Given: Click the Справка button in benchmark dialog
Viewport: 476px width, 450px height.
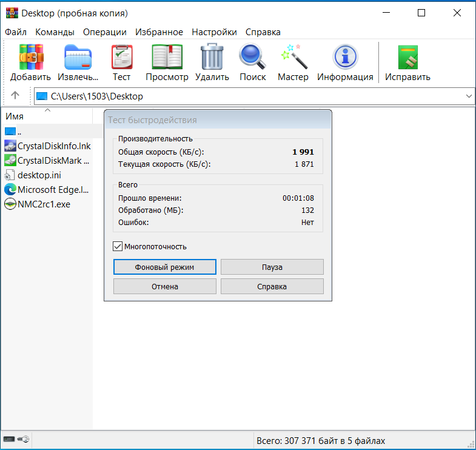Looking at the screenshot, I should point(272,286).
